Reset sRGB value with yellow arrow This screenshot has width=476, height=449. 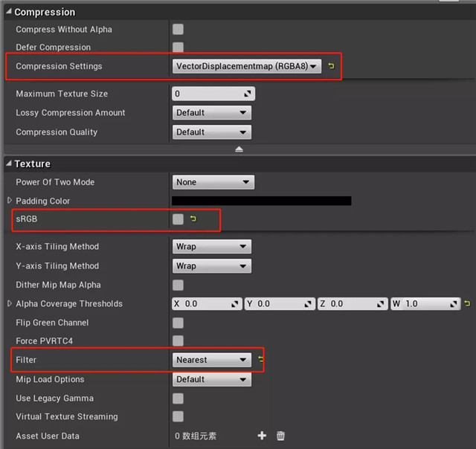coord(193,219)
